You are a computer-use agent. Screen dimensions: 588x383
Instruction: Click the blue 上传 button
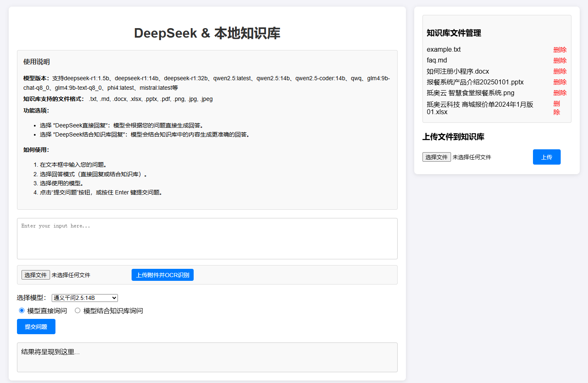pyautogui.click(x=547, y=157)
